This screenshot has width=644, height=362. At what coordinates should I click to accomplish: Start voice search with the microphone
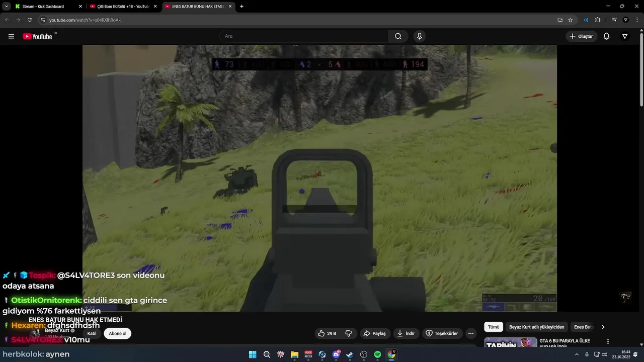[419, 36]
